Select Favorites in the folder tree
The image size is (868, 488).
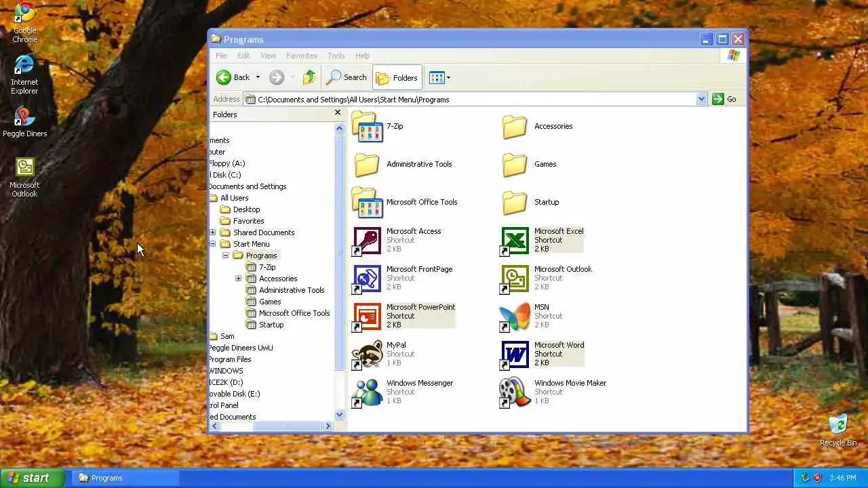coord(248,221)
